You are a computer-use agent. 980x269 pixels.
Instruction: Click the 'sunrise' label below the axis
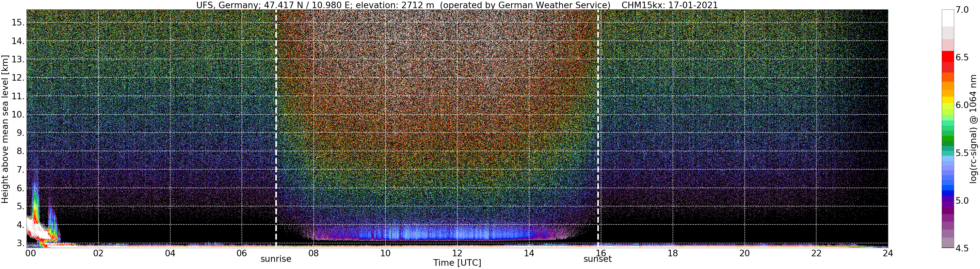(276, 259)
